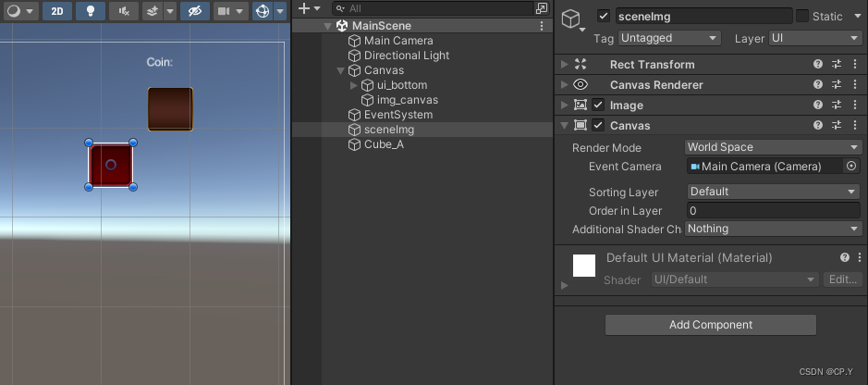Image resolution: width=868 pixels, height=385 pixels.
Task: Select EventSystem in hierarchy
Action: 398,115
